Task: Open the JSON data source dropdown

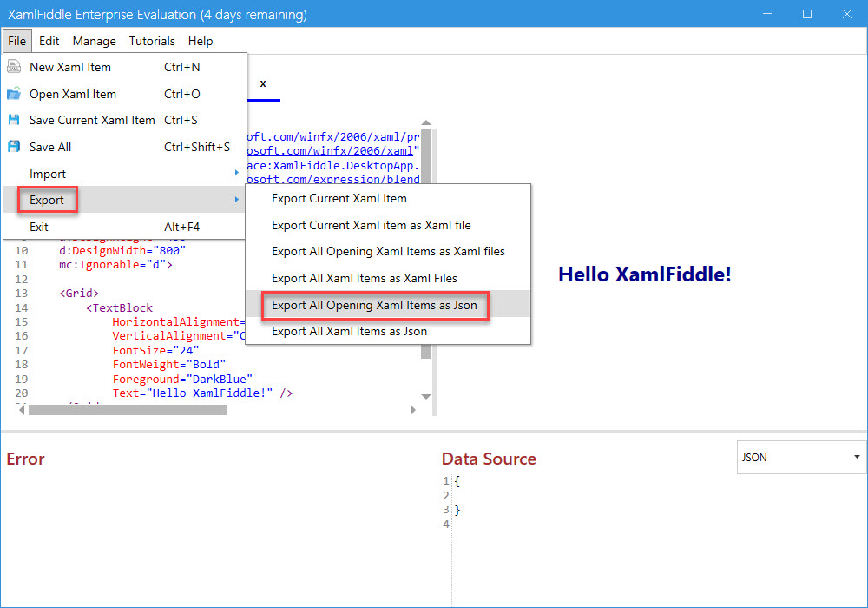Action: (x=801, y=458)
